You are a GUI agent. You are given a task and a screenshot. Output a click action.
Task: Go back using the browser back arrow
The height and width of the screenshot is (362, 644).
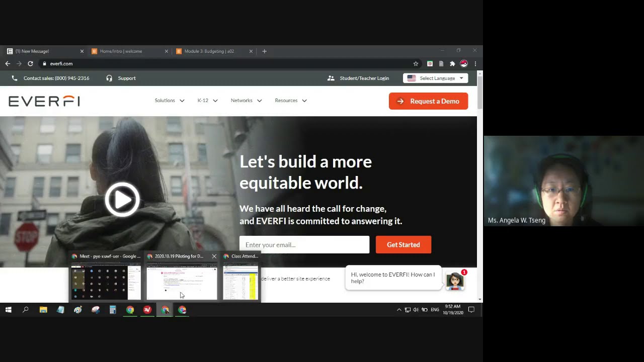(x=8, y=64)
